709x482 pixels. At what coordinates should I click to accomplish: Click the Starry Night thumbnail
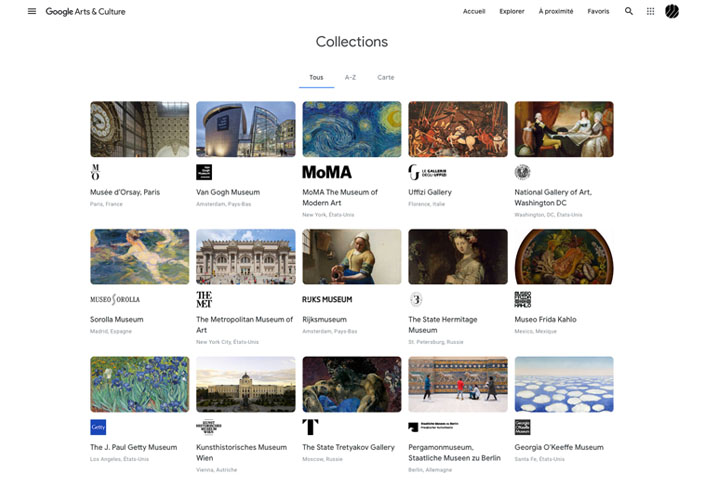tap(352, 129)
